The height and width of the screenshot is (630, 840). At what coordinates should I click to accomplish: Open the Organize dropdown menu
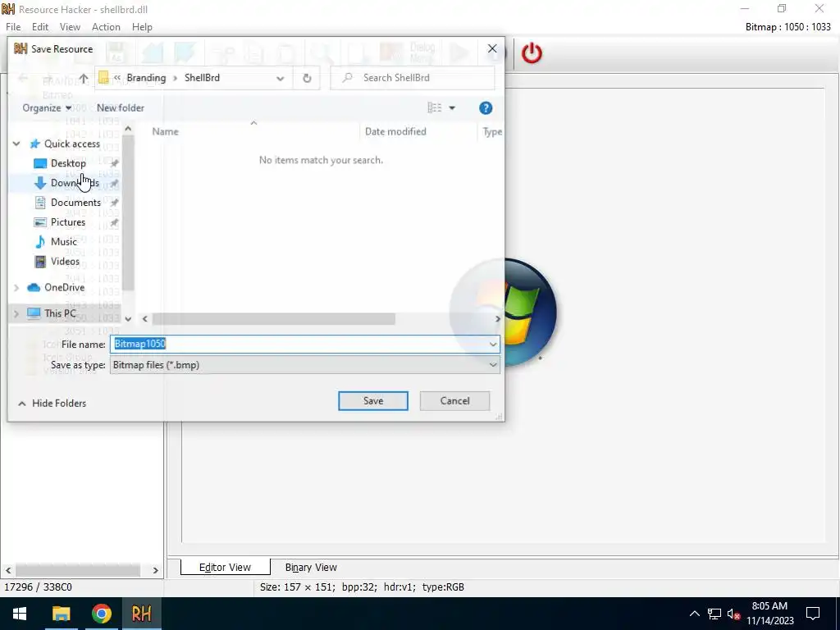click(47, 108)
